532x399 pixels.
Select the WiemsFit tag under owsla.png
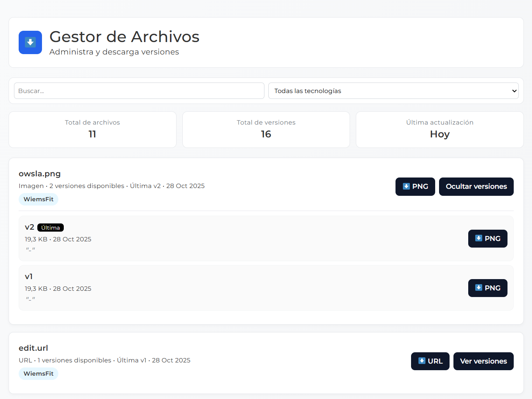(38, 199)
